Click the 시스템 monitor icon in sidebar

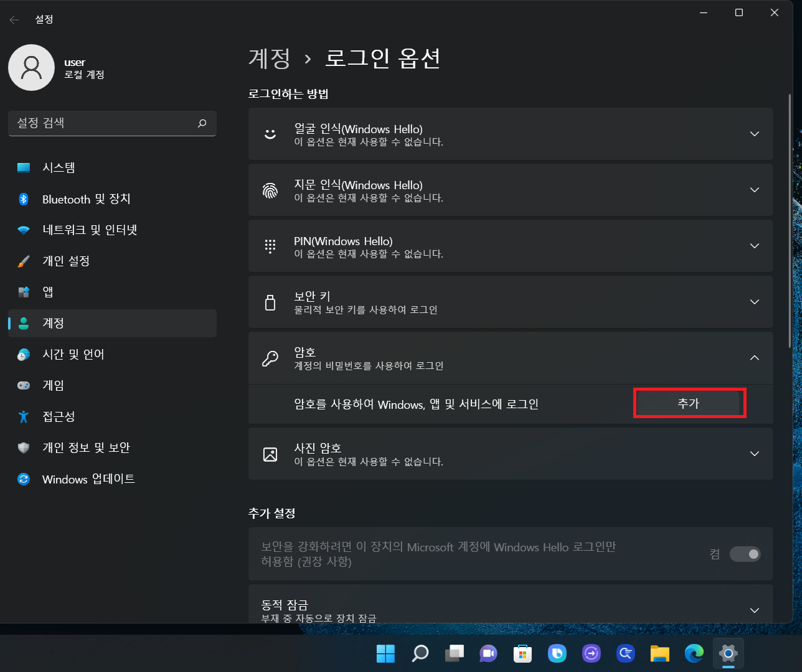[x=24, y=168]
